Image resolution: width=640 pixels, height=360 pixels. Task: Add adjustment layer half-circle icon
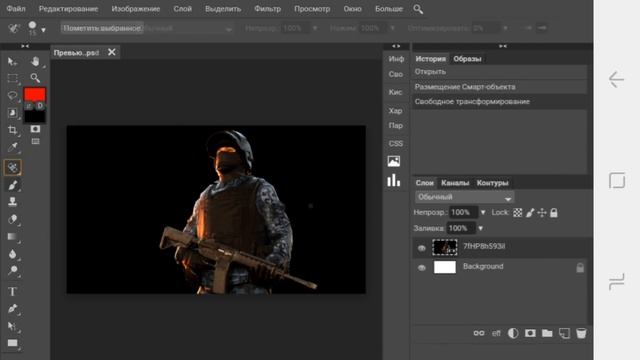tap(513, 333)
